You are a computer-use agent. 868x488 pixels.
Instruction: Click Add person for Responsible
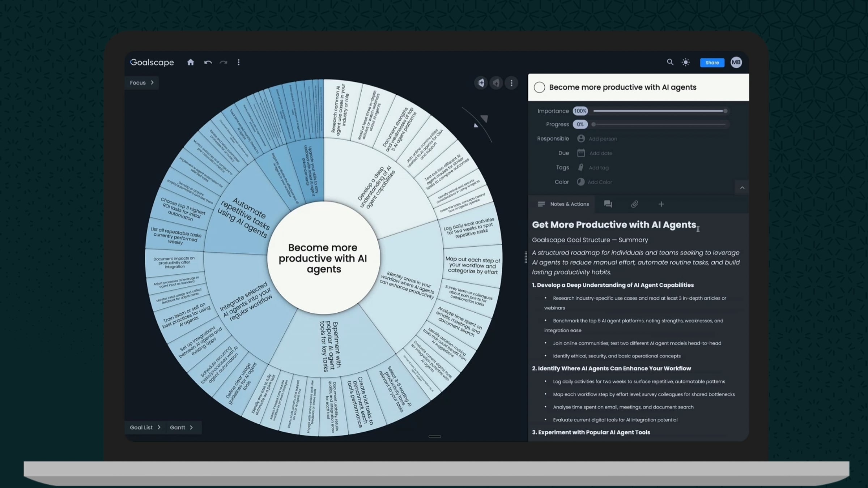(603, 139)
